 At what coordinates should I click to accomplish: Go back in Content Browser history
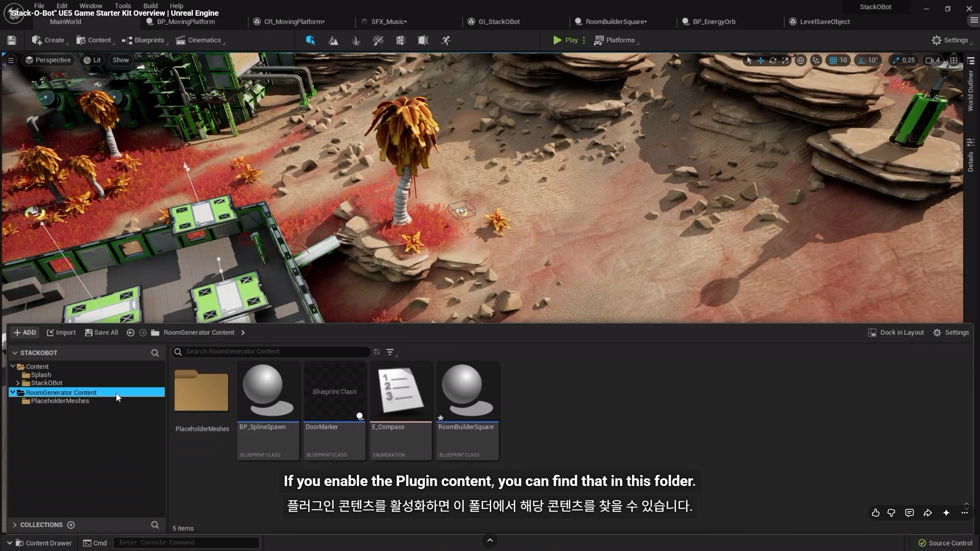[x=131, y=333]
